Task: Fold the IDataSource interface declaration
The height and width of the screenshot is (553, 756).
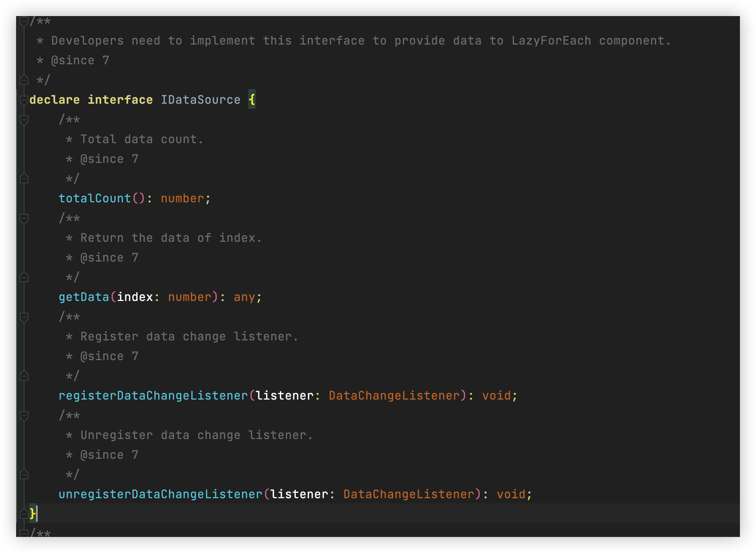Action: click(24, 99)
